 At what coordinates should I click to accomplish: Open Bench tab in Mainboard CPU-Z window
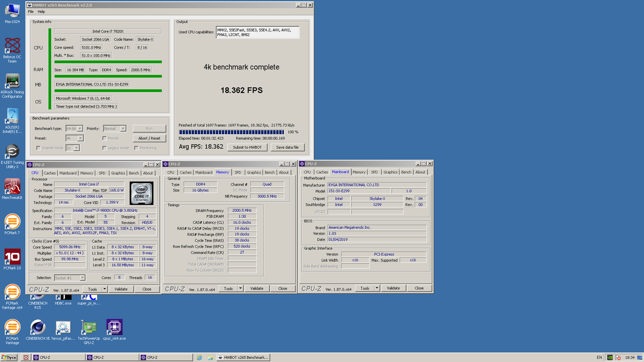tap(406, 172)
